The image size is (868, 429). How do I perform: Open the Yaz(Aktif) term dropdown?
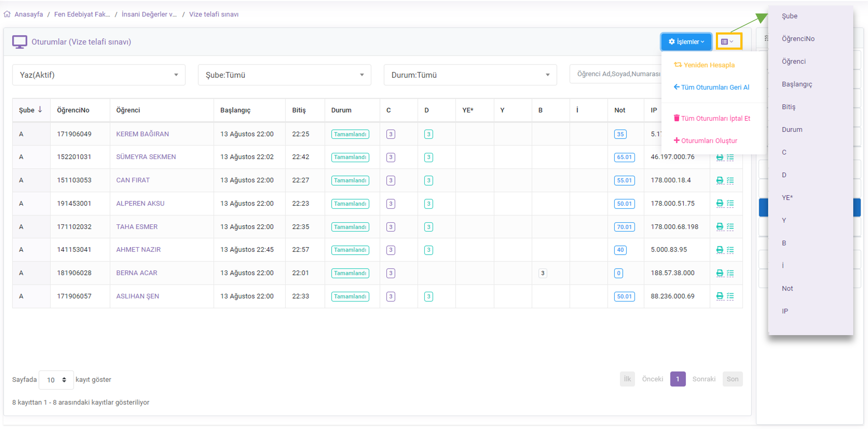pos(99,75)
